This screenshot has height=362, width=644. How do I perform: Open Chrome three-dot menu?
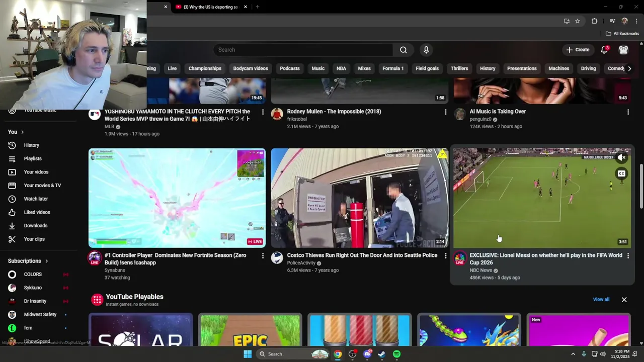(636, 21)
